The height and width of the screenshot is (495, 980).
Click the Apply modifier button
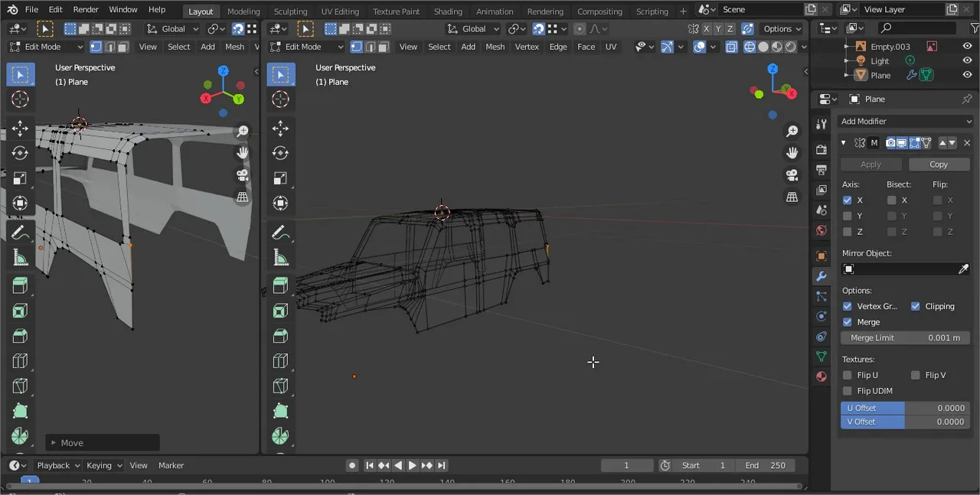pos(871,164)
